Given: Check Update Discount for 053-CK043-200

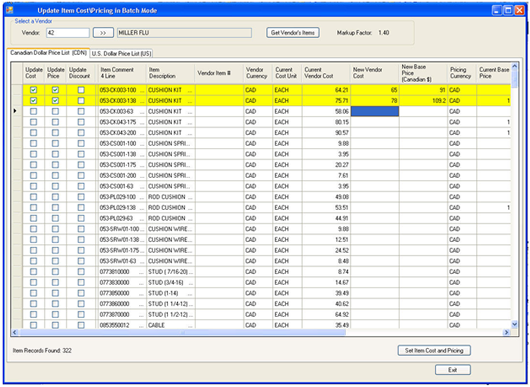Looking at the screenshot, I should tap(81, 133).
